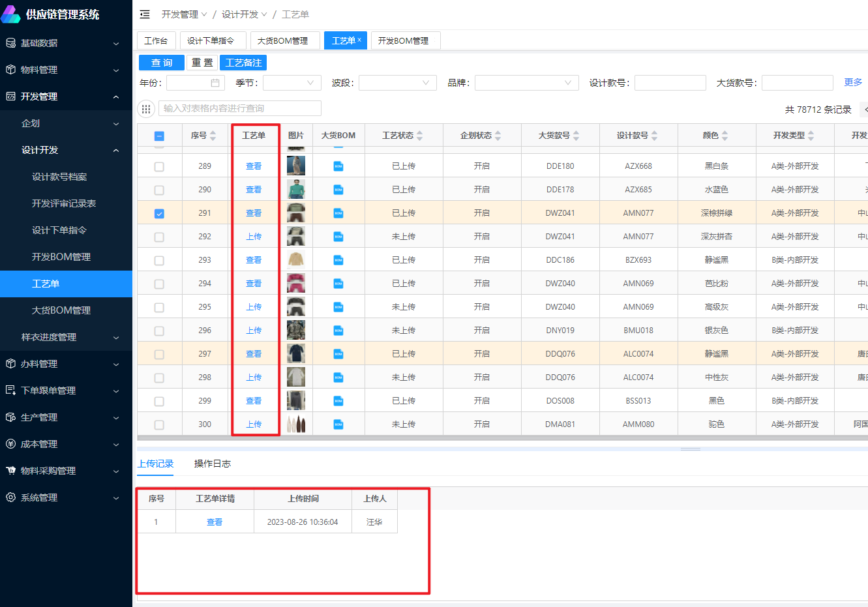Click the BOM icon for row 300
This screenshot has width=868, height=607.
click(x=338, y=424)
